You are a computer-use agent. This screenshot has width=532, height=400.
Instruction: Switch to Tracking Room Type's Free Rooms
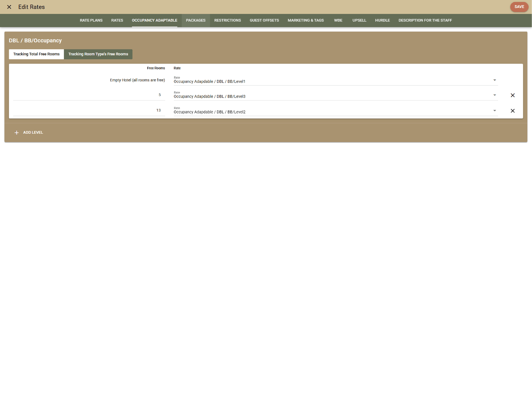[x=98, y=54]
